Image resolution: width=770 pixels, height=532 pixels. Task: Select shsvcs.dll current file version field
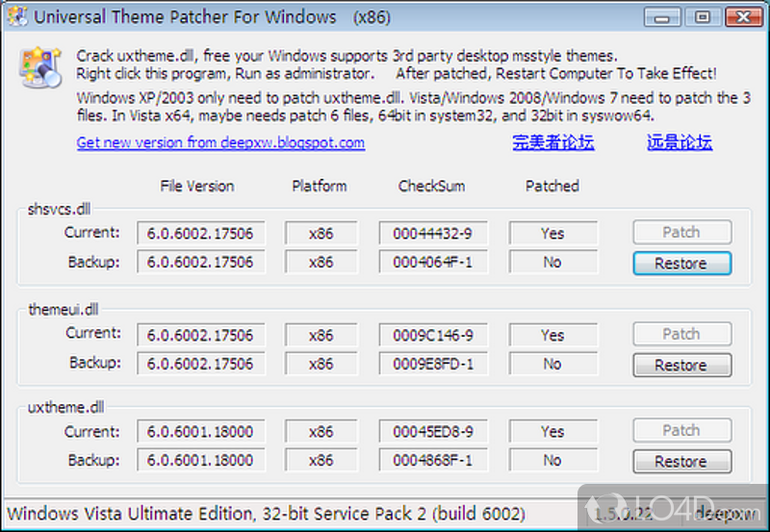[201, 233]
